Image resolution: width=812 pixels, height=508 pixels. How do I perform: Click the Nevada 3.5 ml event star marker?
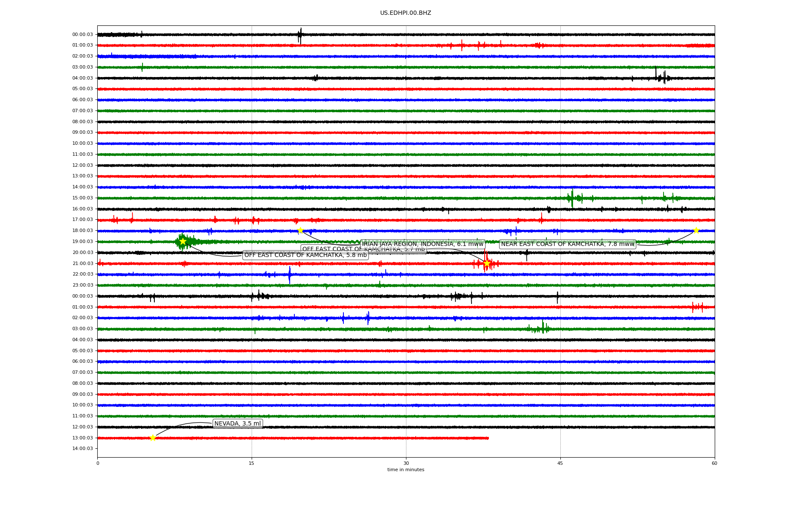153,438
